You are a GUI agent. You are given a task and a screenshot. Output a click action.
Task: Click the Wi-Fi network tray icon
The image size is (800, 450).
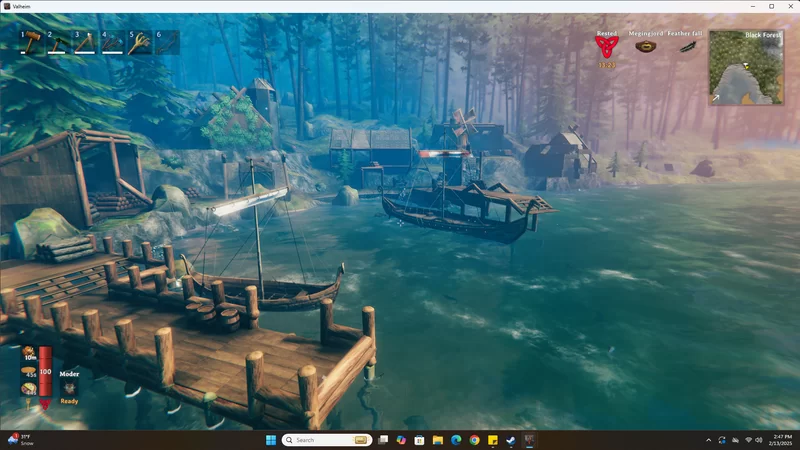click(x=748, y=440)
